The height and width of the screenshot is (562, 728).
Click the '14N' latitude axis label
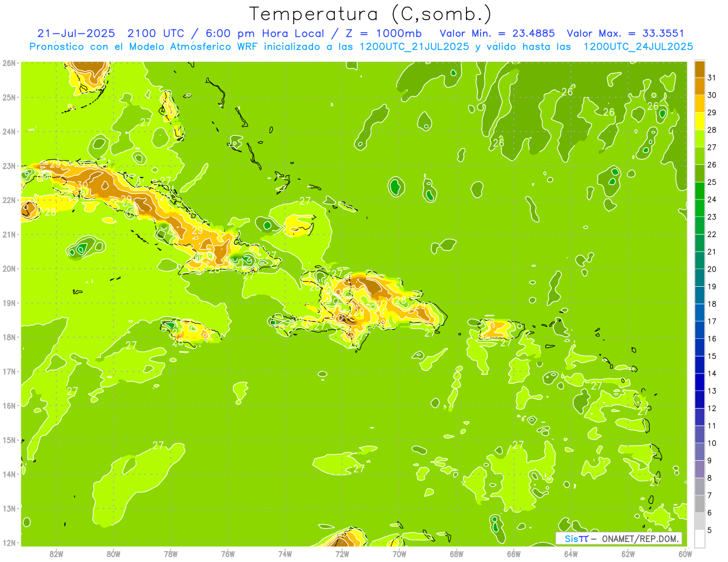tap(9, 474)
